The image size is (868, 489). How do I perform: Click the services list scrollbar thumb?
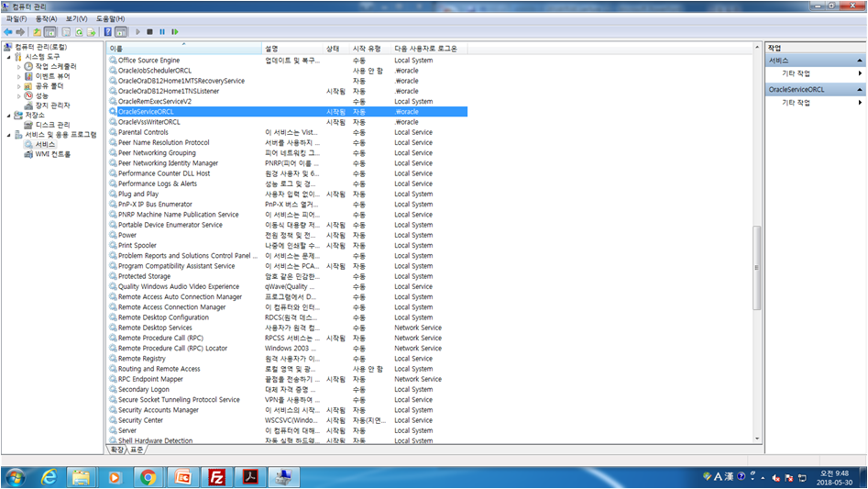[757, 268]
